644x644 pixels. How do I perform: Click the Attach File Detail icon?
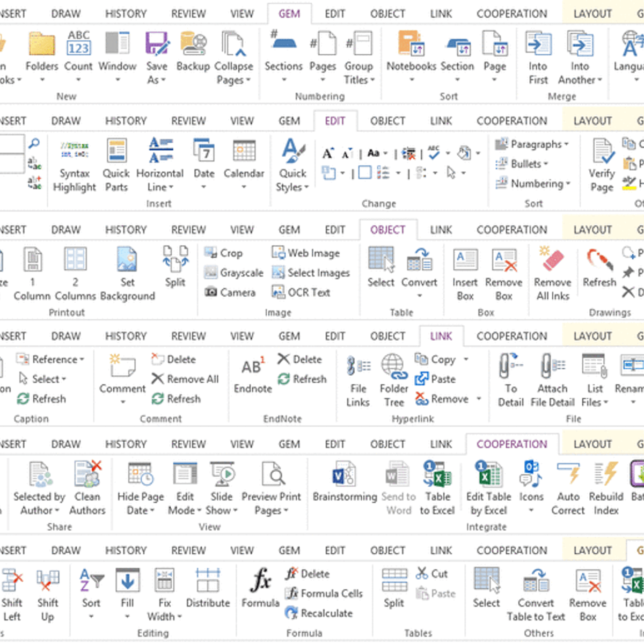[553, 366]
